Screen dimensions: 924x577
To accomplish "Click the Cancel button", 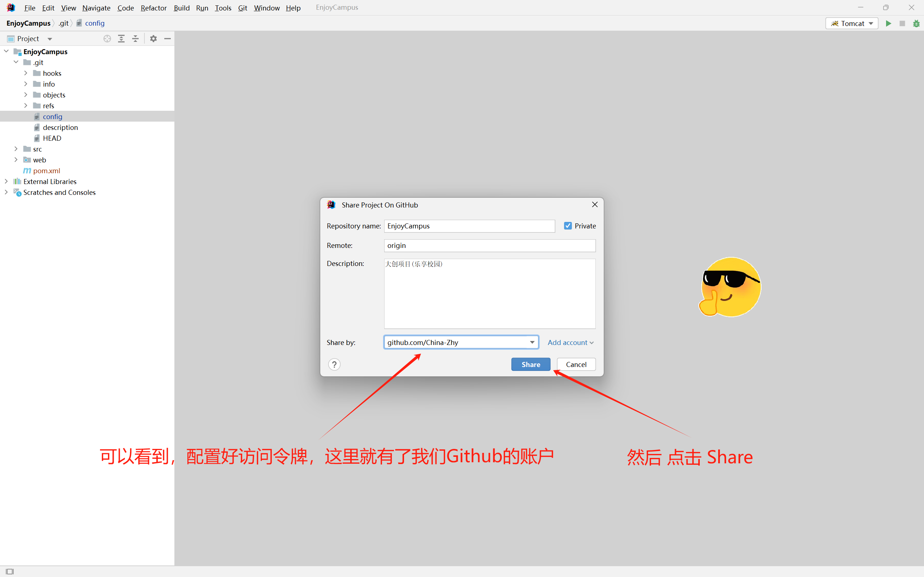I will coord(576,364).
